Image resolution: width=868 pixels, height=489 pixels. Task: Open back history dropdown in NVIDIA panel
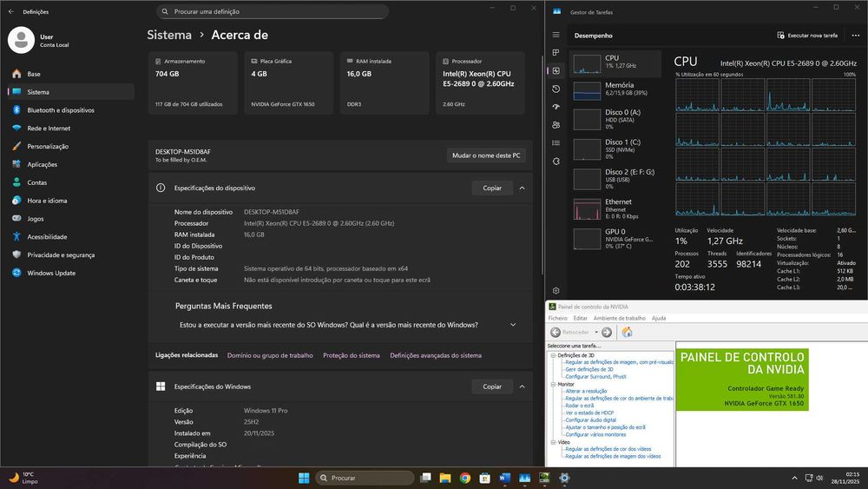click(x=597, y=333)
